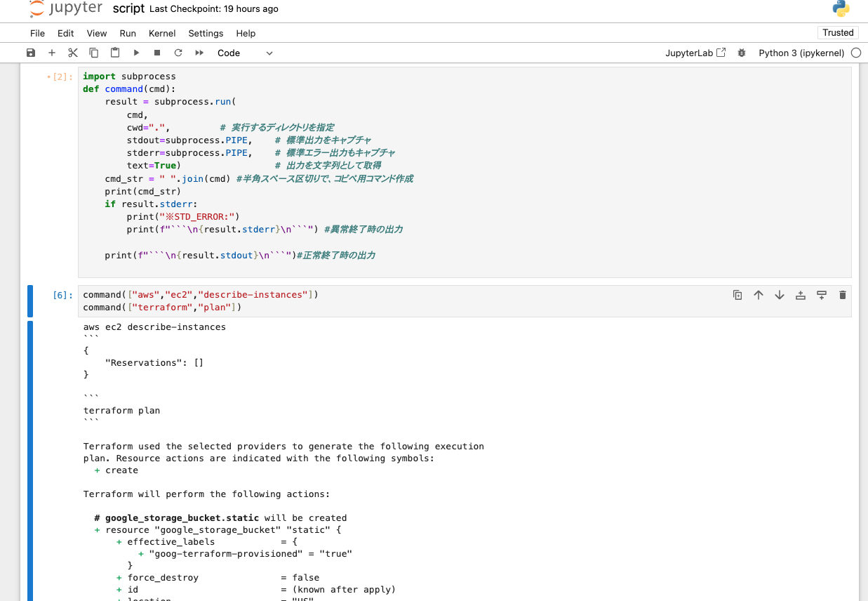This screenshot has height=601, width=868.
Task: Collapse cell [6] output via blue bar
Action: [30, 461]
